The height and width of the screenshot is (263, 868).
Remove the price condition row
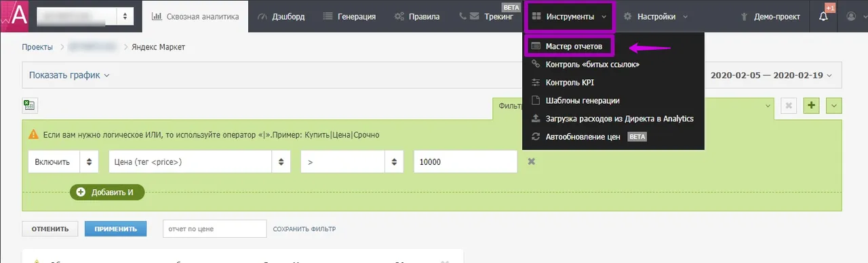(532, 162)
